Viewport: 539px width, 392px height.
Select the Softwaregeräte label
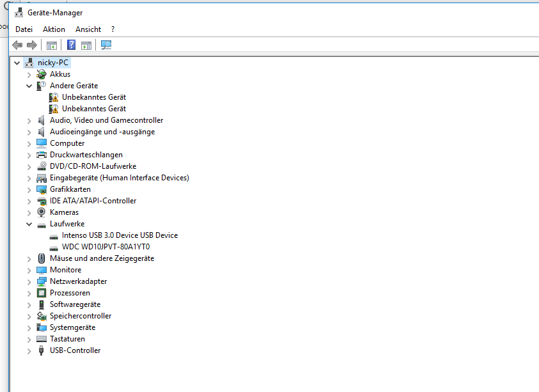[x=75, y=304]
